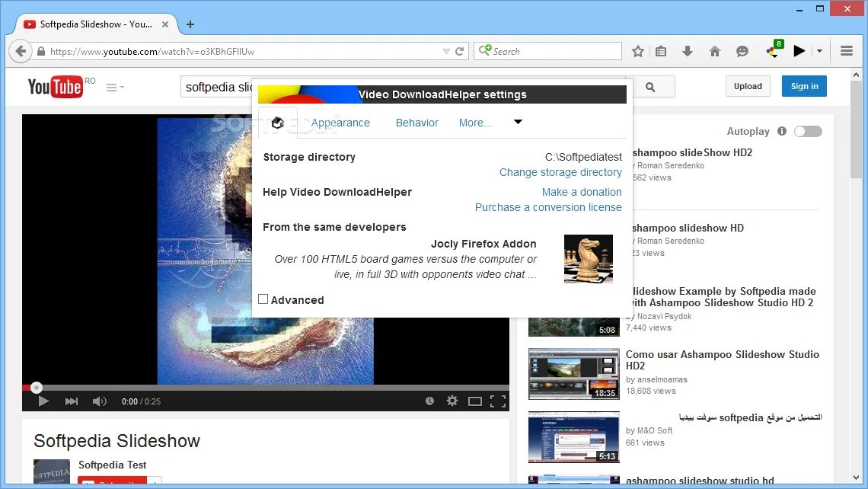Screen dimensions: 868x489
Task: Click the Softpedia Slideshow video title
Action: click(116, 441)
